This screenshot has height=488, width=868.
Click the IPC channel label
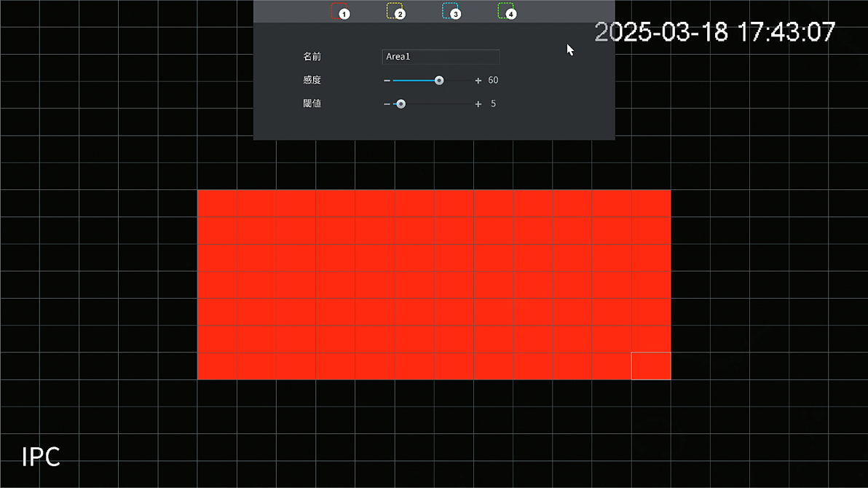tap(41, 457)
